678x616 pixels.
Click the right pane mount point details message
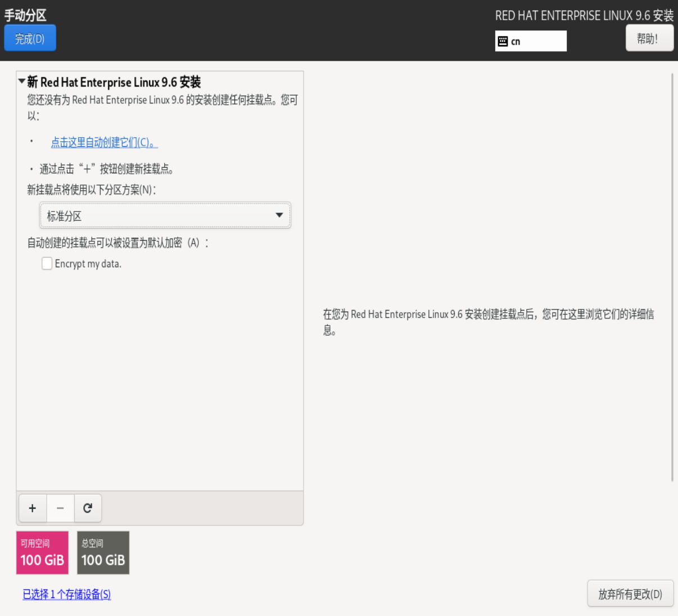coord(489,322)
